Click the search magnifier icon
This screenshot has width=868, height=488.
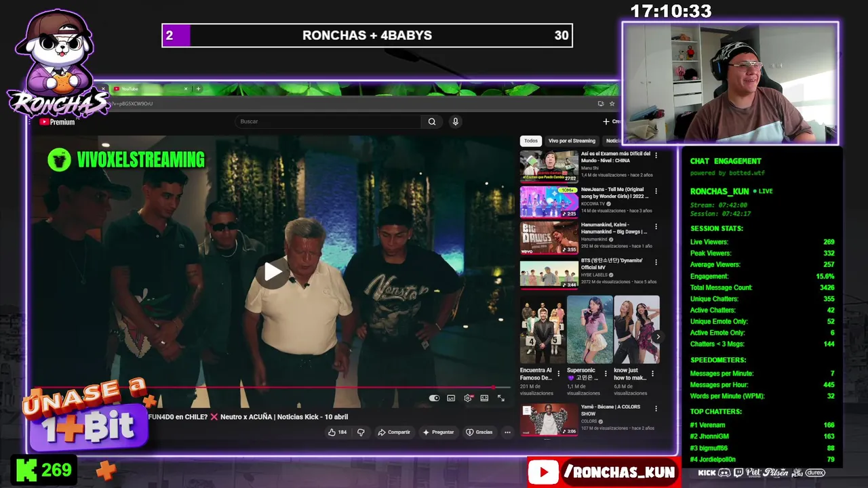(x=432, y=121)
